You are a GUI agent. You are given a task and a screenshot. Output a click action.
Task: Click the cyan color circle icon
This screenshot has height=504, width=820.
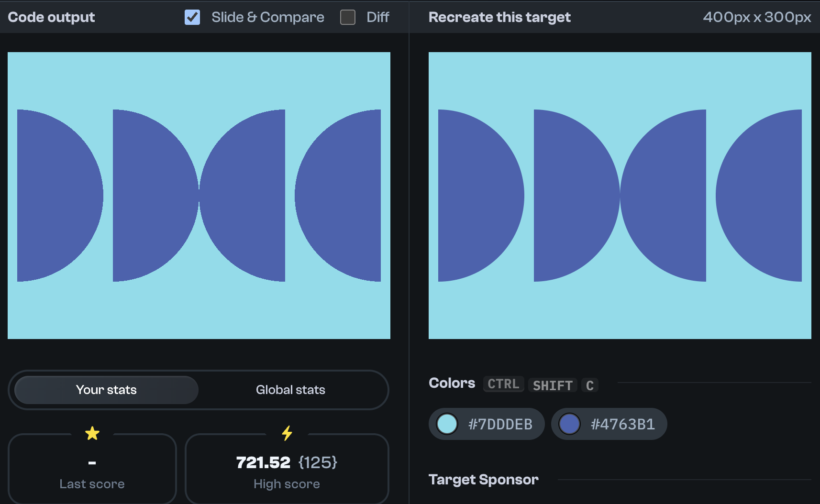pos(447,424)
